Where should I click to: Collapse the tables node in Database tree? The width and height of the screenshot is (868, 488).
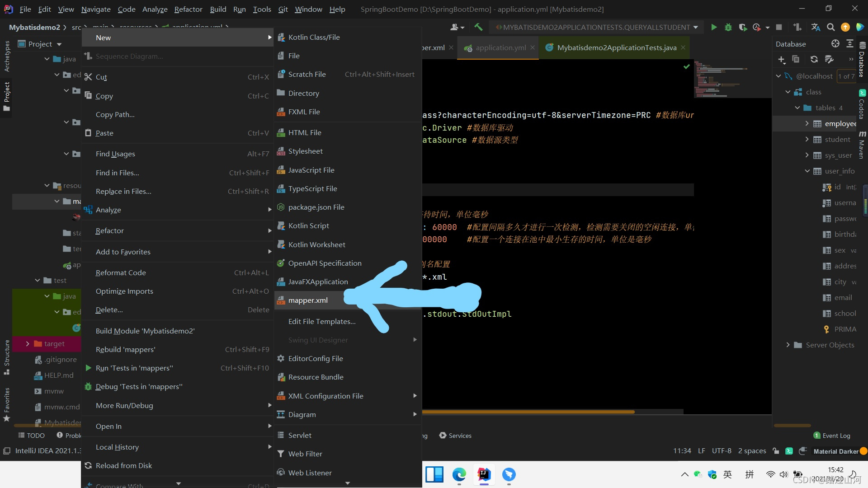797,108
